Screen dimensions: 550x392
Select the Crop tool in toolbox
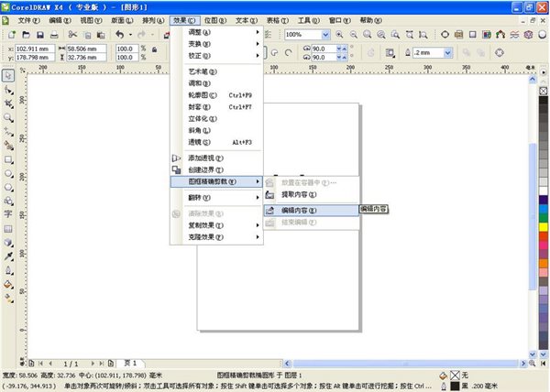[8, 104]
